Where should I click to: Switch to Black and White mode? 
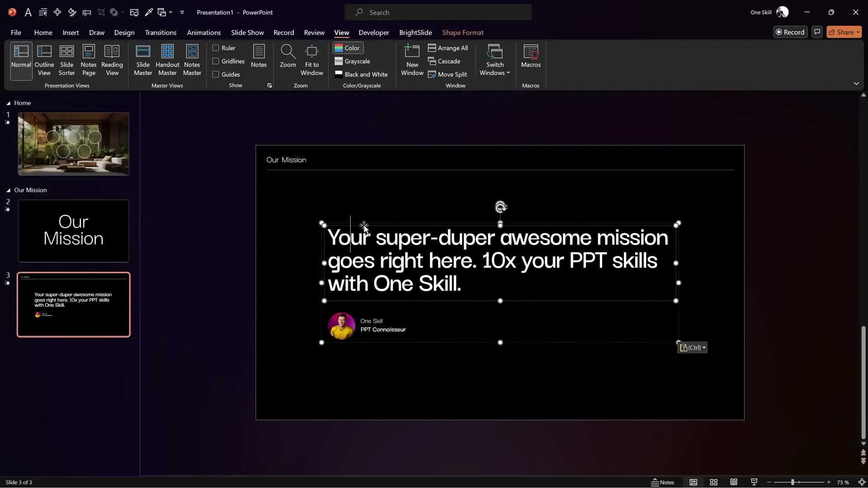pos(361,74)
